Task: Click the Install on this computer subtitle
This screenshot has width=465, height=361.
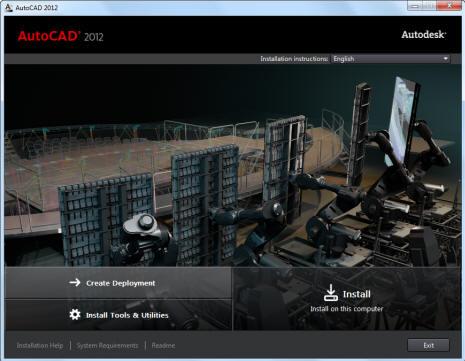Action: click(347, 309)
